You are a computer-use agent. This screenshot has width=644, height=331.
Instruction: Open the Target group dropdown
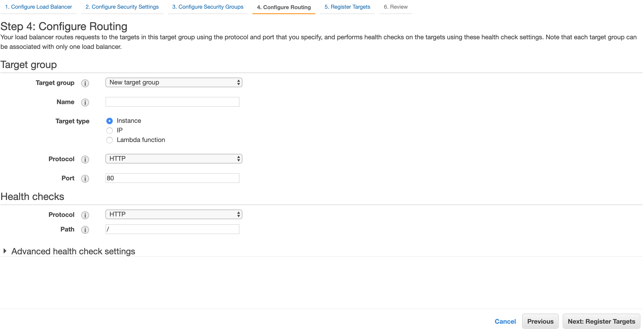point(174,82)
